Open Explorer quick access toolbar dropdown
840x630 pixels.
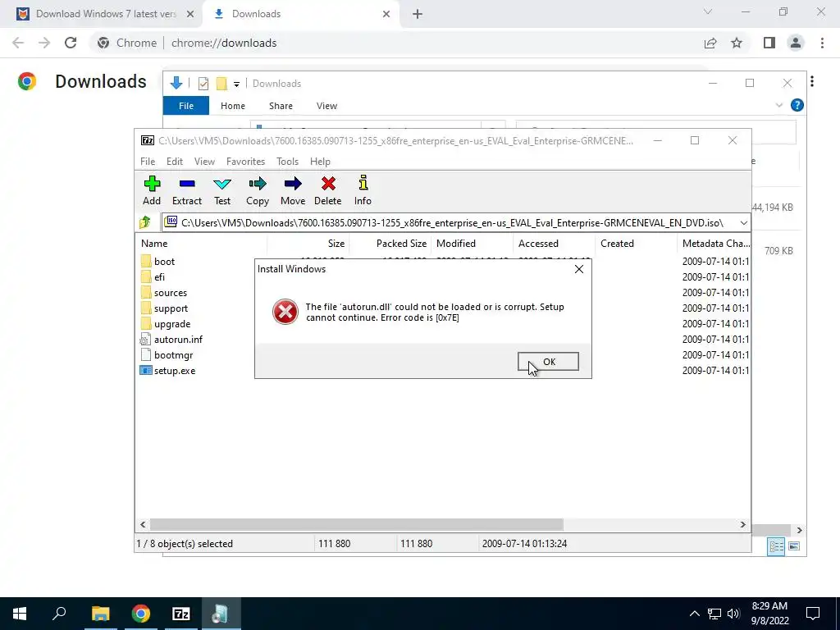point(236,84)
